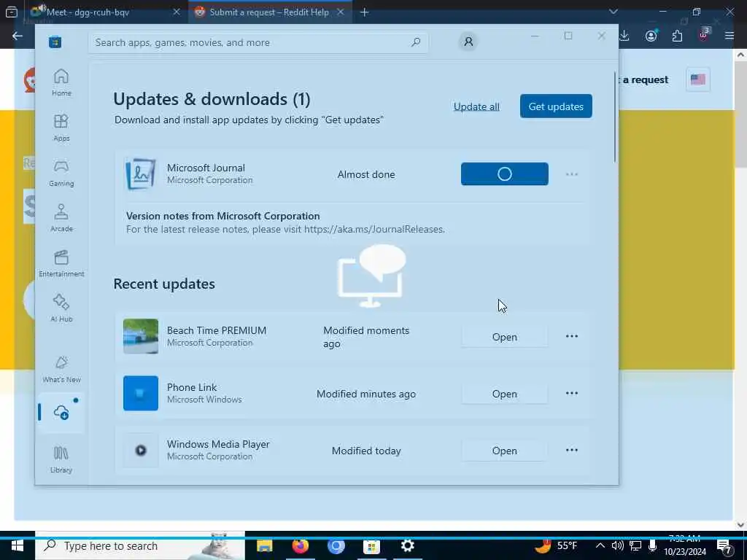Open Firefox from the taskbar
The width and height of the screenshot is (747, 560).
[x=300, y=545]
